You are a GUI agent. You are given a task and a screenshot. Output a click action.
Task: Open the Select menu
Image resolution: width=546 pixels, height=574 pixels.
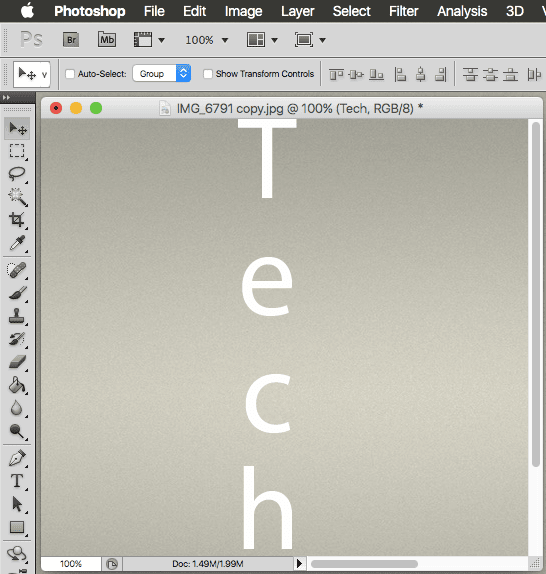[351, 11]
